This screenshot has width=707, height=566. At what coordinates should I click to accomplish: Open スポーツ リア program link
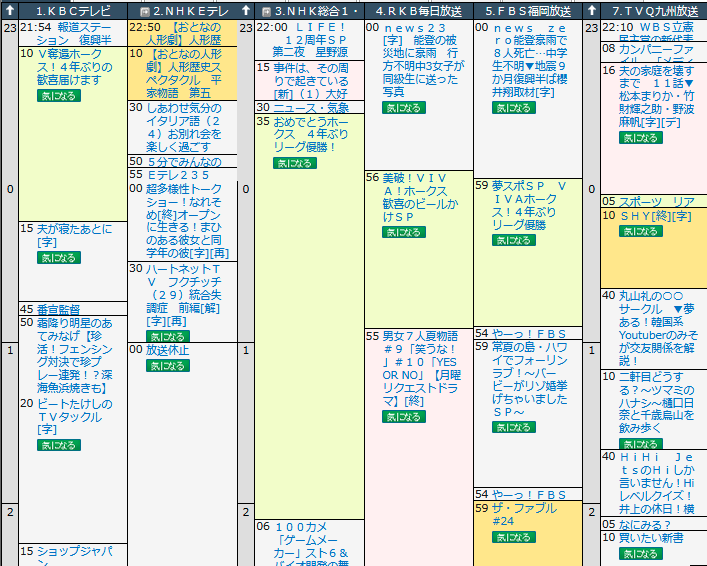pyautogui.click(x=656, y=201)
